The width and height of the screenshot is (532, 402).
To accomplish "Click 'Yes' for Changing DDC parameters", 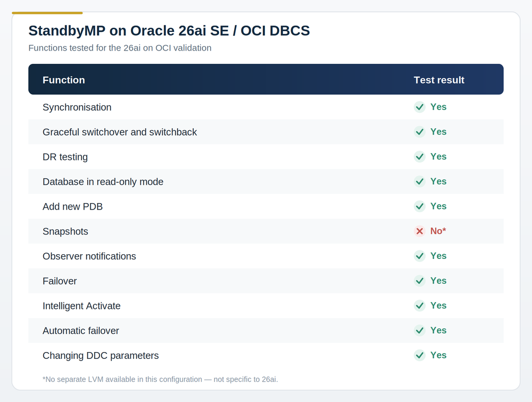I will pyautogui.click(x=438, y=355).
